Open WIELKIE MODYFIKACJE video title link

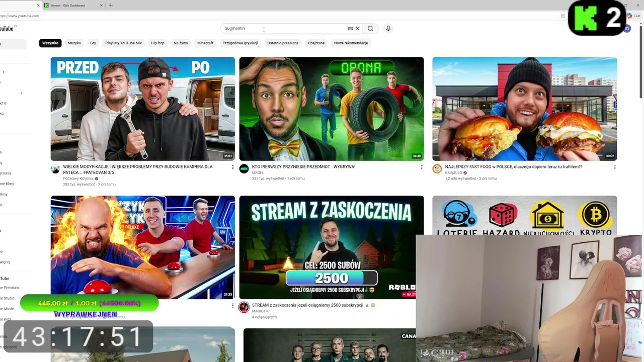(138, 169)
